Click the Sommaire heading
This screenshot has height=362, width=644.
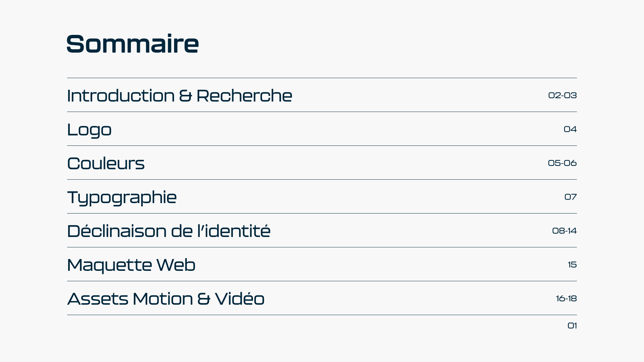pyautogui.click(x=133, y=44)
